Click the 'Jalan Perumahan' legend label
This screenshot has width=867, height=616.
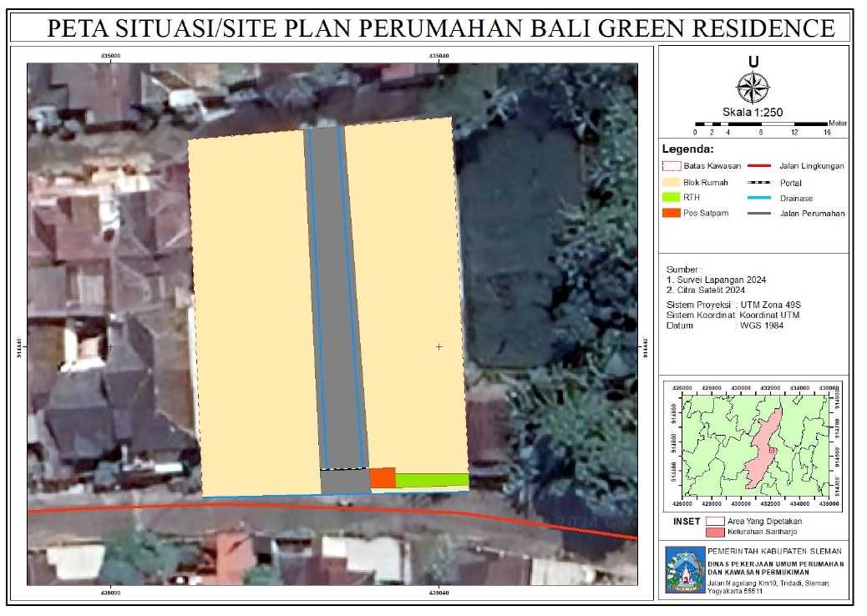(812, 213)
